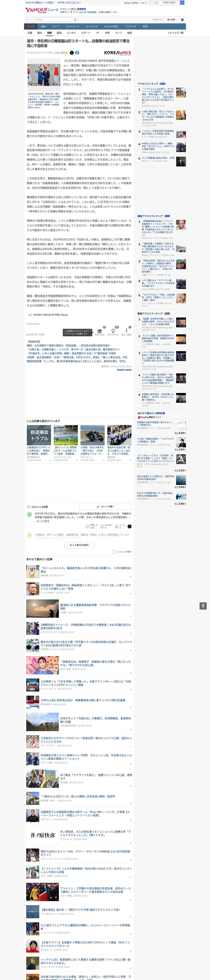Open the ダルビッシュ Samurai Japan camp article
The width and height of the screenshot is (210, 980).
[86, 757]
